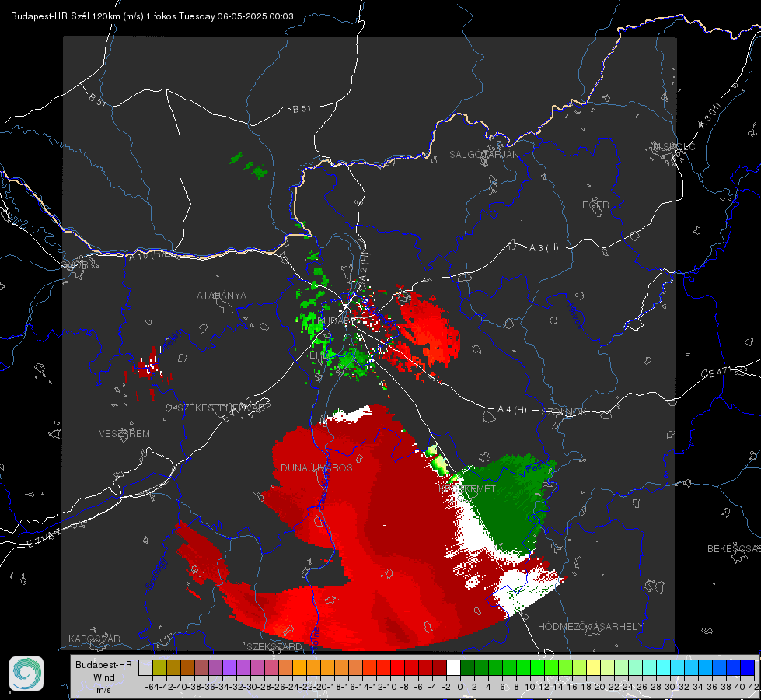Click the legend tick label 42
This screenshot has height=700, width=761.
pos(754,687)
